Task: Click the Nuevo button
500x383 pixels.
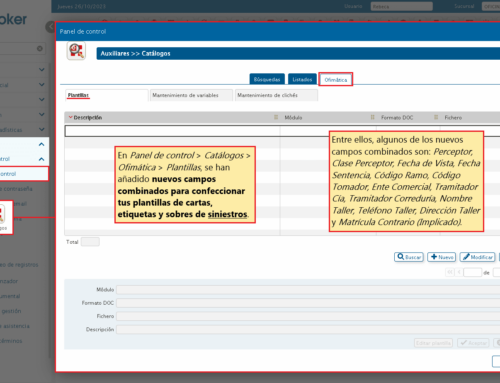Action: [x=442, y=257]
